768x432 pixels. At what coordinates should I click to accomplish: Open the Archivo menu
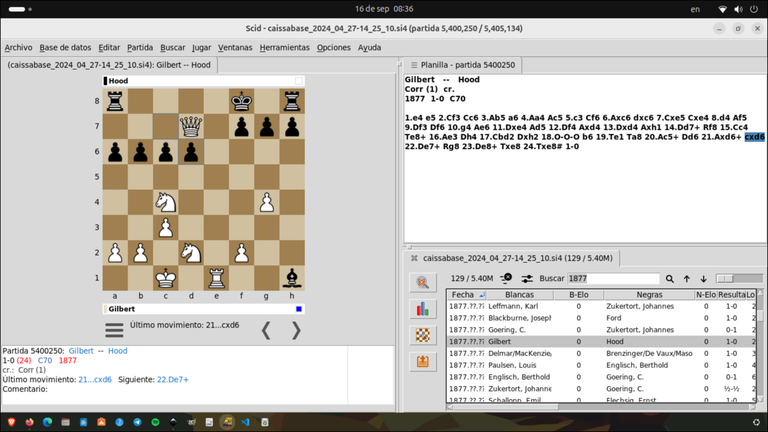coord(19,48)
